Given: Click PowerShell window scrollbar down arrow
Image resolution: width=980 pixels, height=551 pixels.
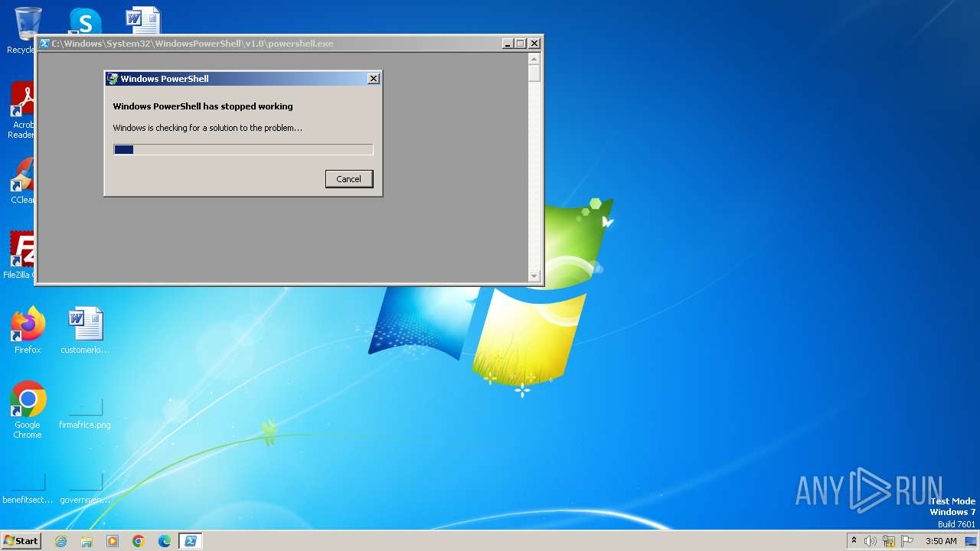Looking at the screenshot, I should point(534,275).
